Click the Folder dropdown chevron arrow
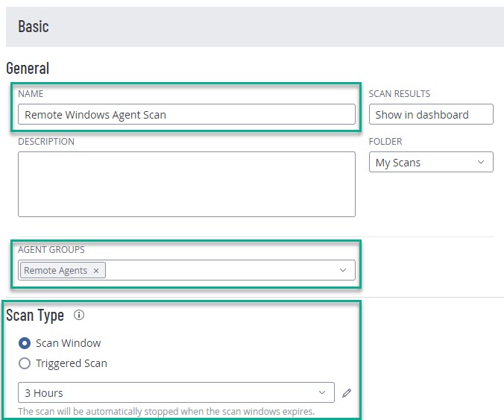Viewport: 504px width, 420px height. coord(481,162)
